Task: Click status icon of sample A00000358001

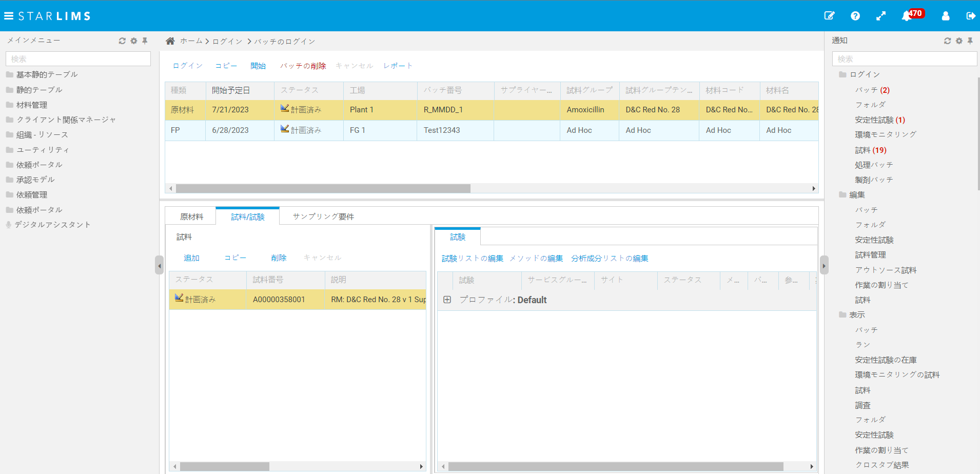Action: pyautogui.click(x=179, y=298)
